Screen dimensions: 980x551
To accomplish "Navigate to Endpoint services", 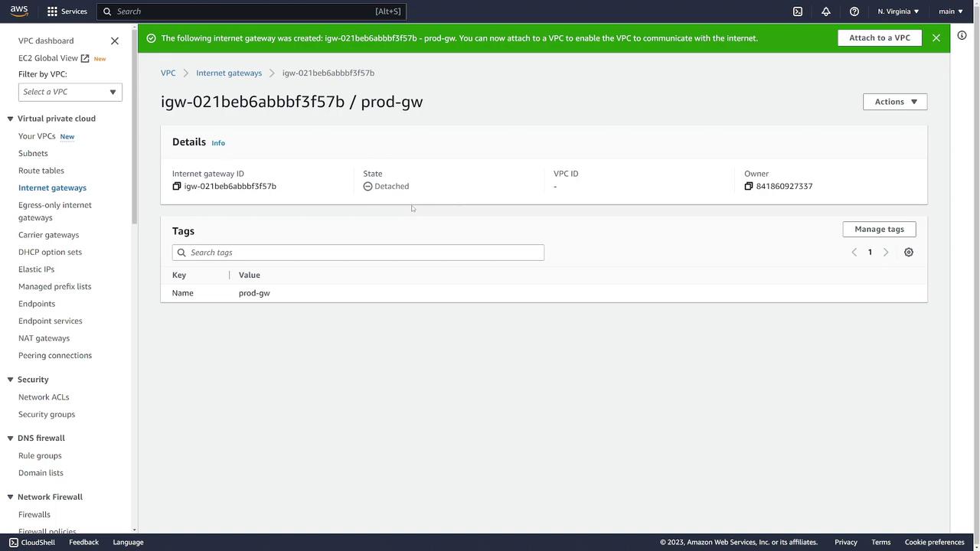I will [51, 321].
